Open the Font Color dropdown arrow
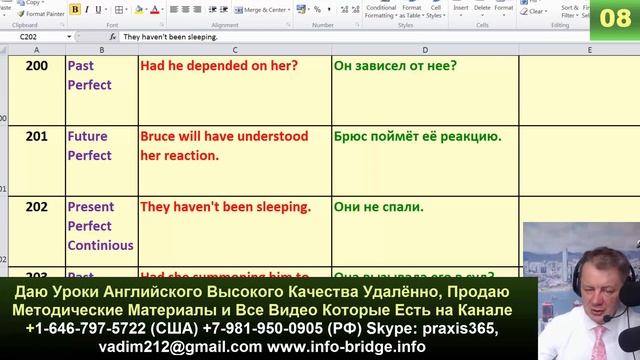 click(x=162, y=9)
